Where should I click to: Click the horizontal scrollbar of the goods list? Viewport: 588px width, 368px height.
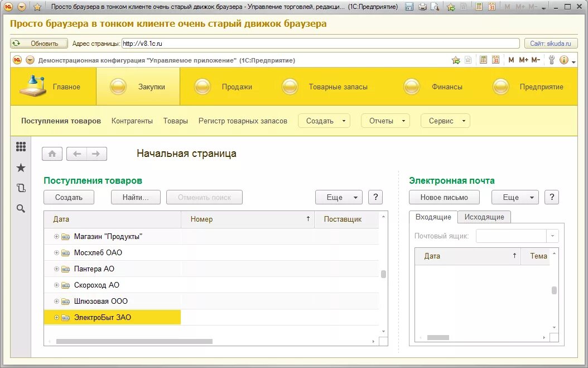click(134, 341)
